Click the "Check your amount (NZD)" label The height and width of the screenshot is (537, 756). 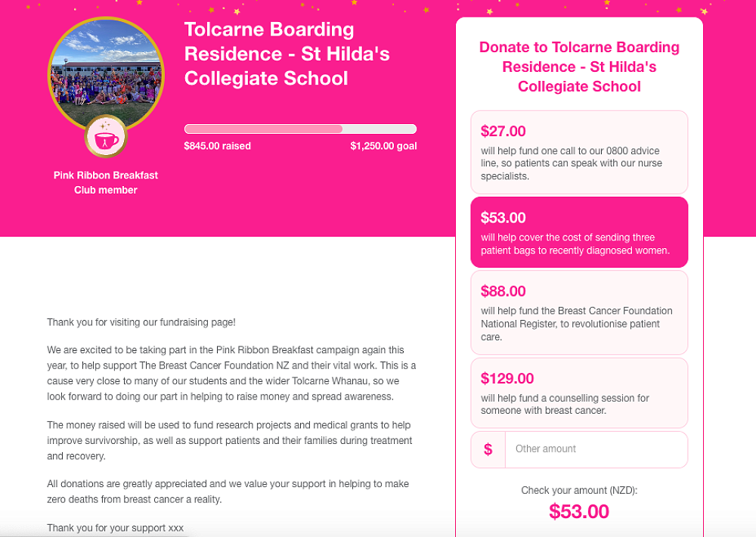click(579, 490)
